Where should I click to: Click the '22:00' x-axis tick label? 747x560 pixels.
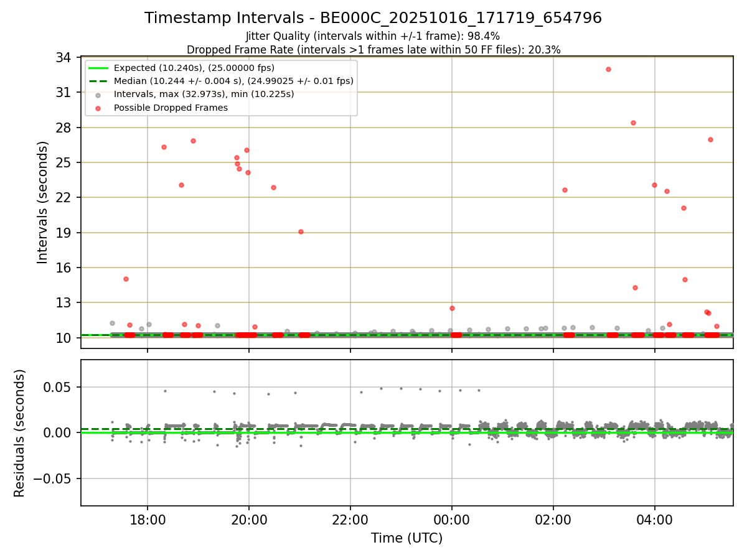(350, 520)
